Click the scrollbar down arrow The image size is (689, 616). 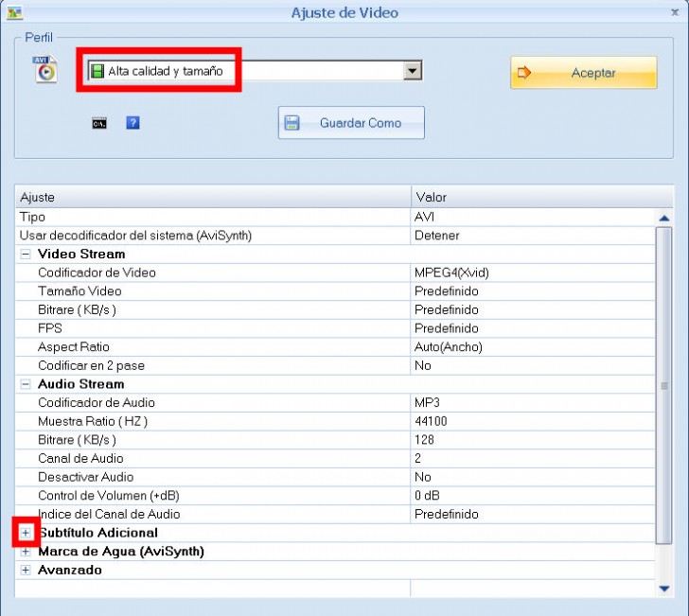click(x=664, y=588)
